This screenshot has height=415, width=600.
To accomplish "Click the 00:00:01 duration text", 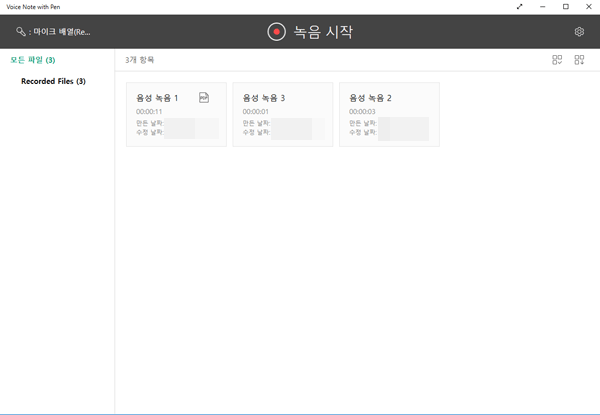I will 255,112.
